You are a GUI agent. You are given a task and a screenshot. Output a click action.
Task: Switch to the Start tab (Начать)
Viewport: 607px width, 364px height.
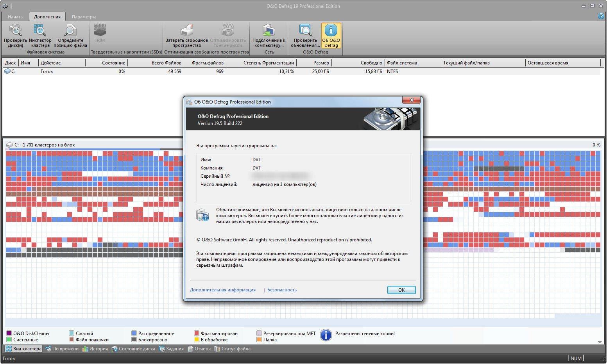tap(15, 17)
